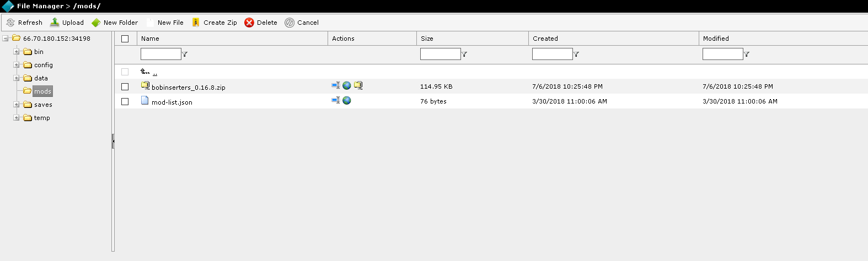Click file icon beside mod-list.json
This screenshot has height=261, width=868.
pyautogui.click(x=144, y=100)
